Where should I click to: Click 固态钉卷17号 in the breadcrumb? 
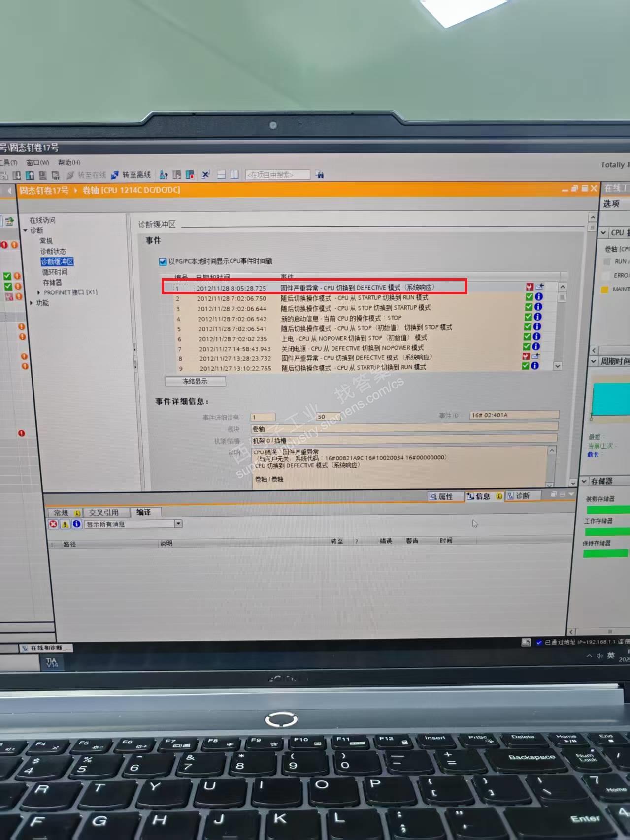[44, 190]
